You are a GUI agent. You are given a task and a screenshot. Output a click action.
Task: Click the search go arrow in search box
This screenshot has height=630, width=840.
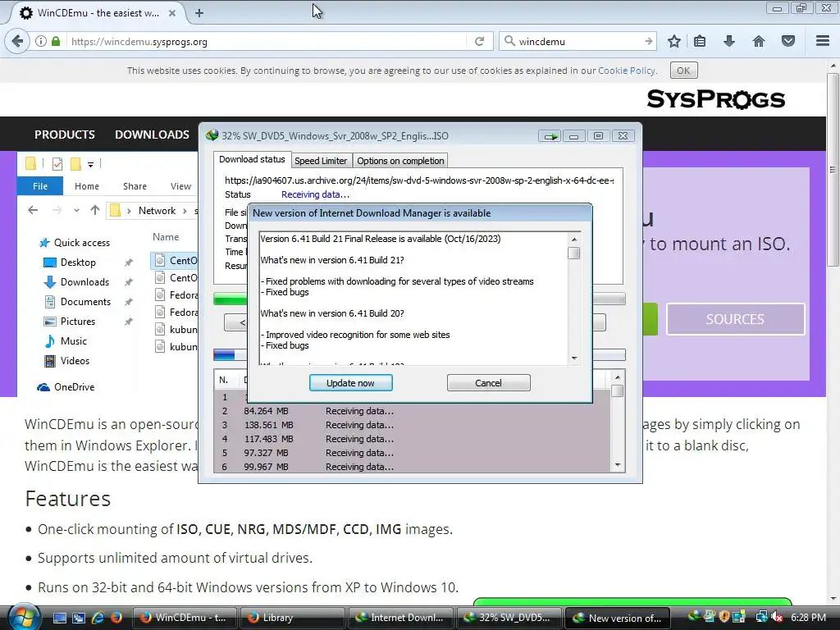tap(649, 41)
